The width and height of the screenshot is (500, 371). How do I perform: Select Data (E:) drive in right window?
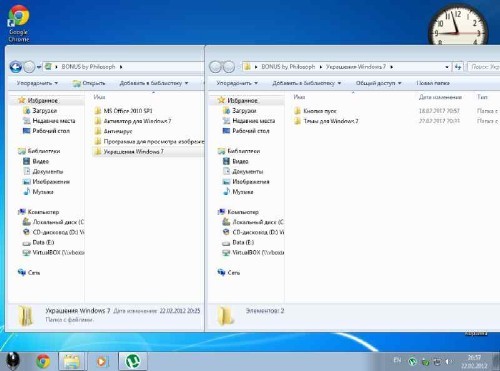click(x=238, y=242)
